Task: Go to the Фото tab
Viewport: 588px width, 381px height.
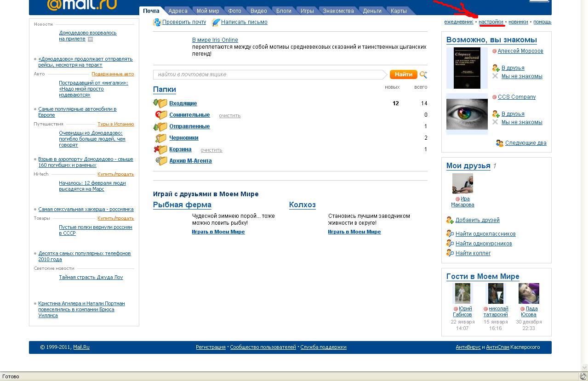Action: 234,11
